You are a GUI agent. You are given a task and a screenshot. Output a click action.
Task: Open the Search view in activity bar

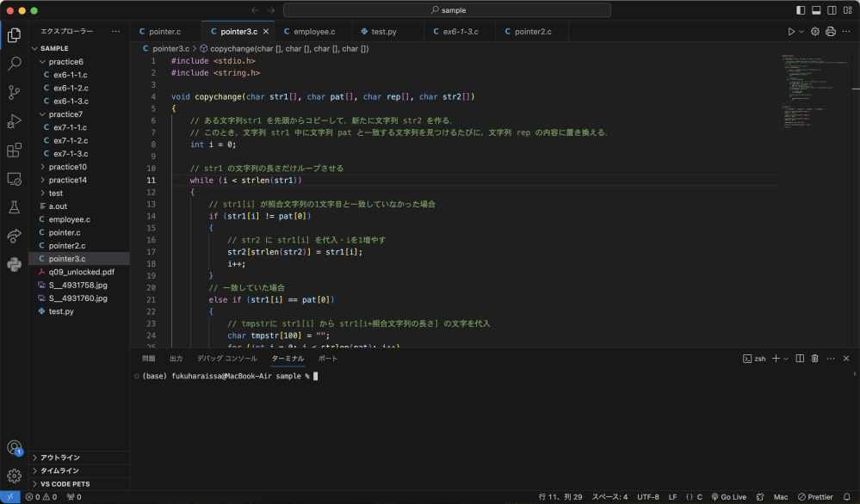15,64
